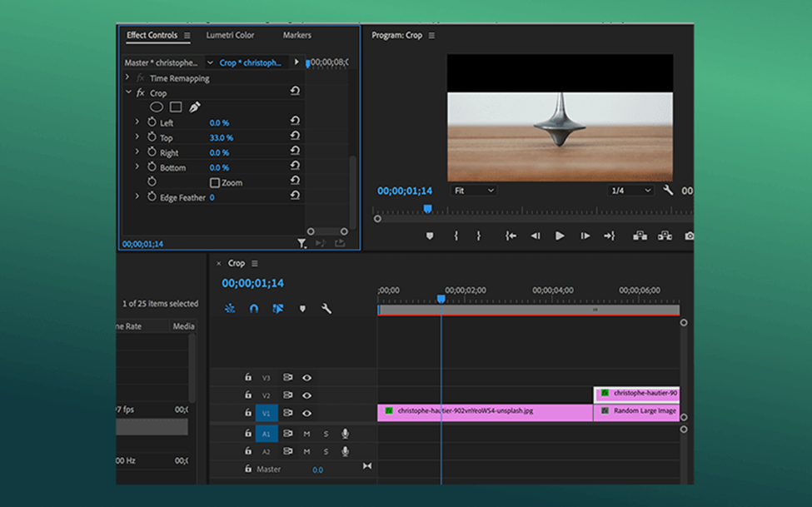Click the Program monitor playhead marker
The image size is (812, 507).
[427, 209]
